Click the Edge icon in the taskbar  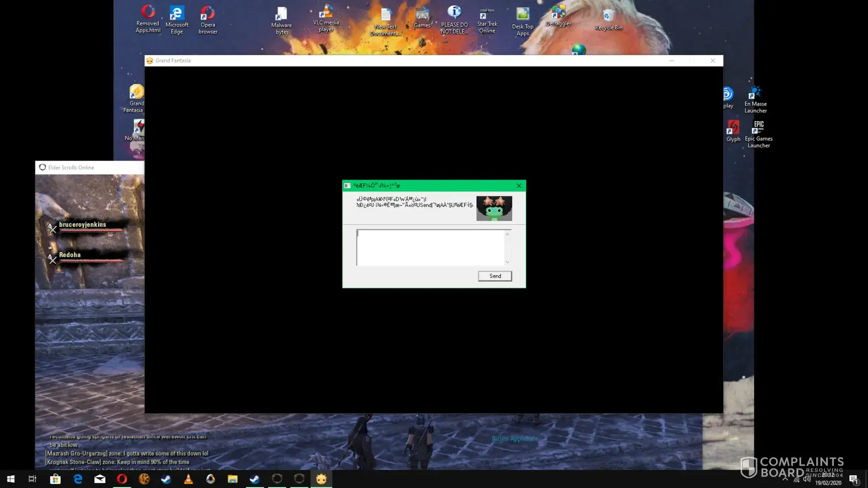click(78, 479)
